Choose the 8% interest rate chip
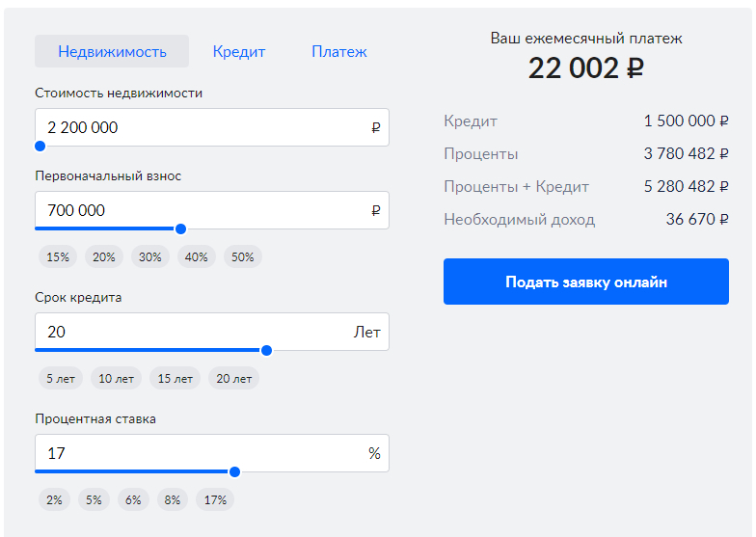The image size is (756, 537). point(173,500)
